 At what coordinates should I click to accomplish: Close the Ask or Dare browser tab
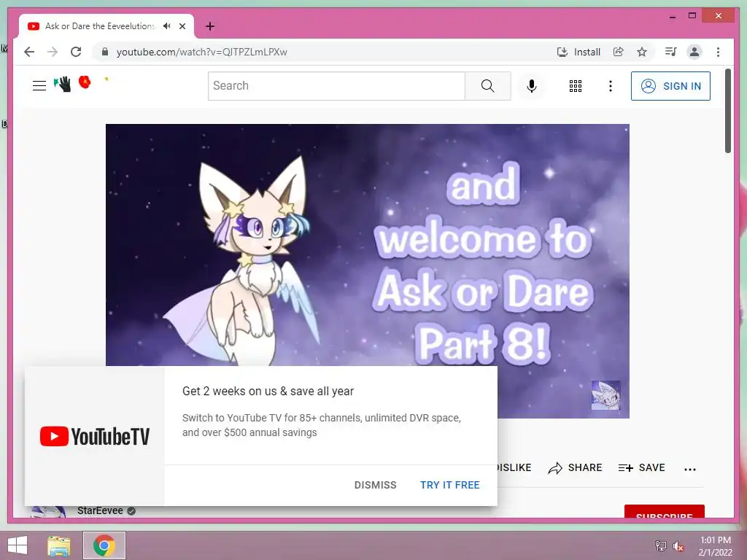click(x=182, y=26)
